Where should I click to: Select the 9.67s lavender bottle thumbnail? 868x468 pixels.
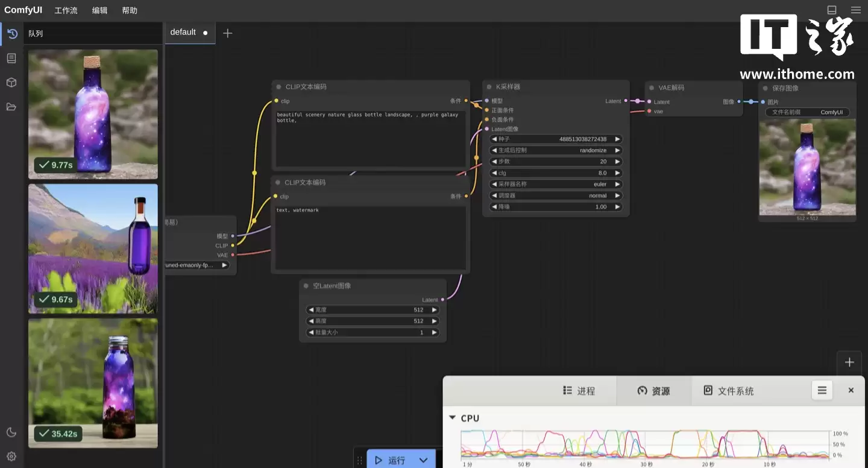93,248
